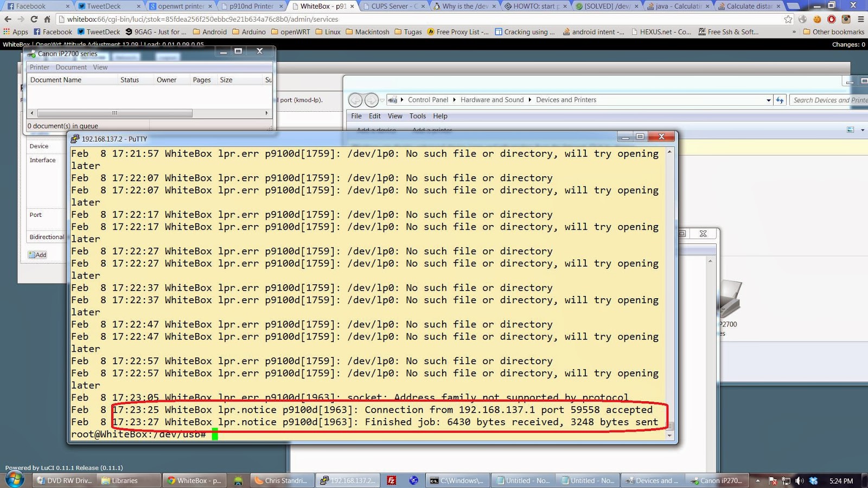Screen dimensions: 868x488
Task: Open the Mackintosh bookmarks folder
Action: tap(367, 32)
